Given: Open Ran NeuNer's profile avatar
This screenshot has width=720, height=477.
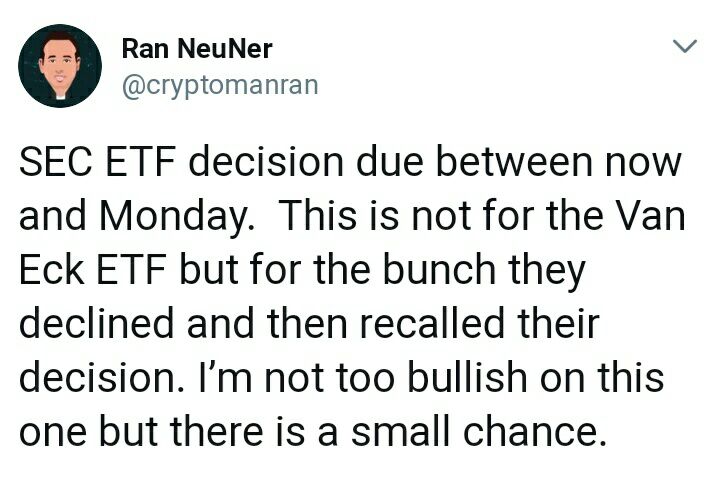Looking at the screenshot, I should coord(60,66).
